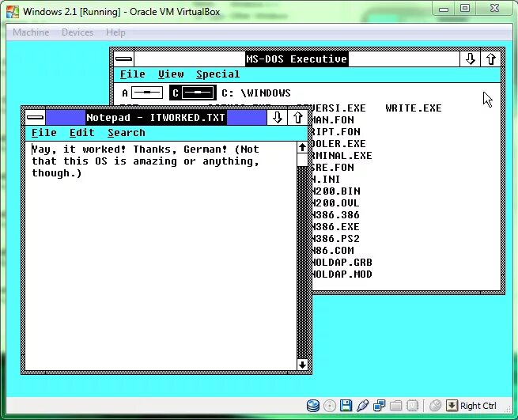Select the WIN200.BIN file entry
This screenshot has width=518, height=420.
click(x=336, y=191)
